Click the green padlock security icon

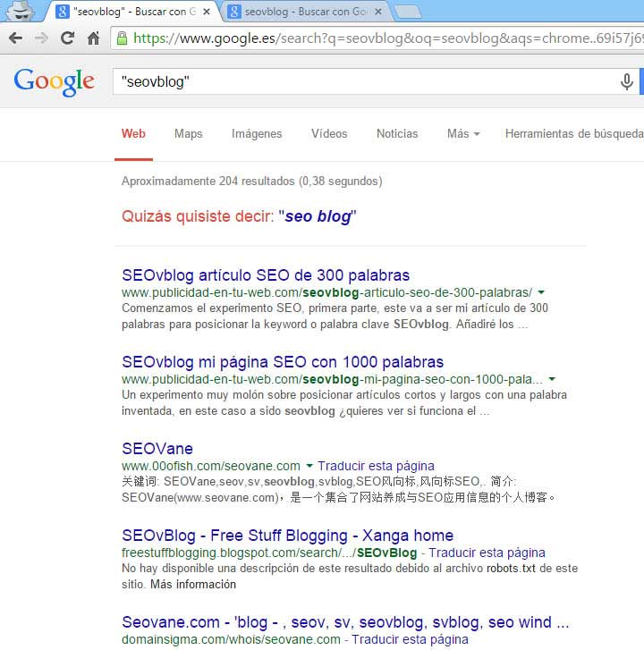[122, 38]
